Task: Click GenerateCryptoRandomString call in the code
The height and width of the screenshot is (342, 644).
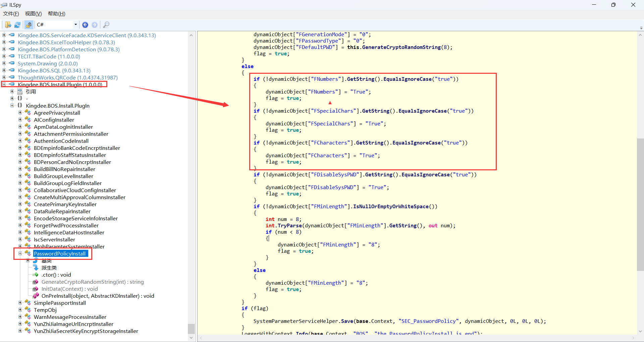Action: (x=401, y=47)
